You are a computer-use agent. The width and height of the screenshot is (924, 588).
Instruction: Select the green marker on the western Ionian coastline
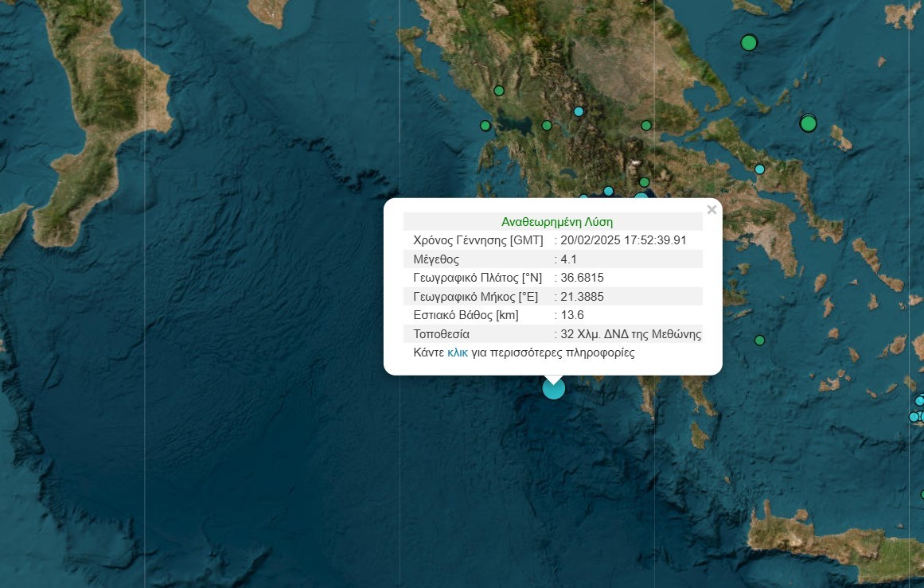click(485, 126)
